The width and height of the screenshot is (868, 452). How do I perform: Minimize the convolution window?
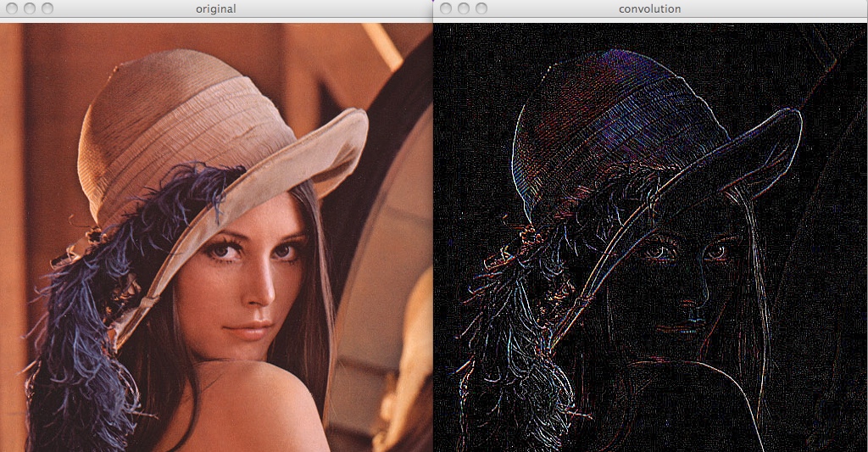pyautogui.click(x=464, y=8)
